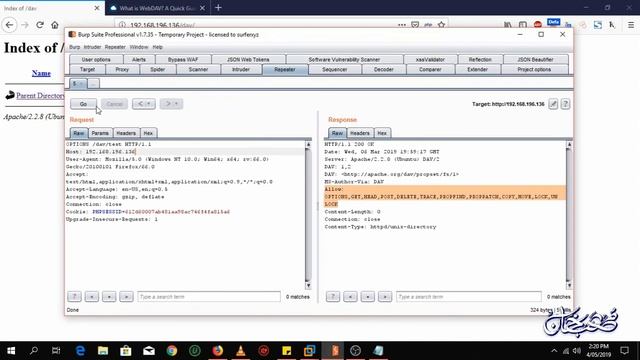Switch to the Decoder tab
Image resolution: width=640 pixels, height=360 pixels.
[384, 69]
